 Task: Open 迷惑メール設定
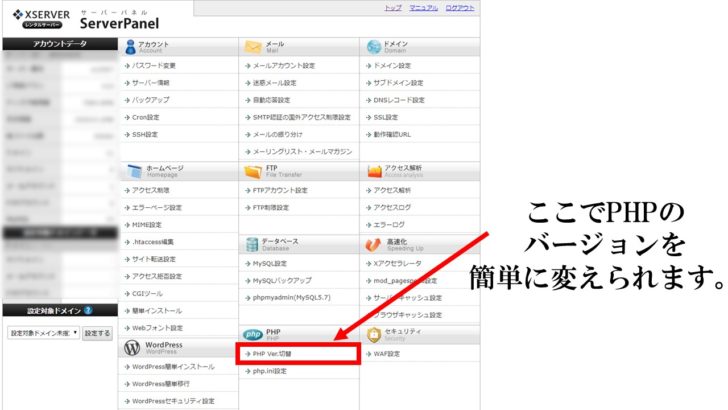pyautogui.click(x=274, y=83)
